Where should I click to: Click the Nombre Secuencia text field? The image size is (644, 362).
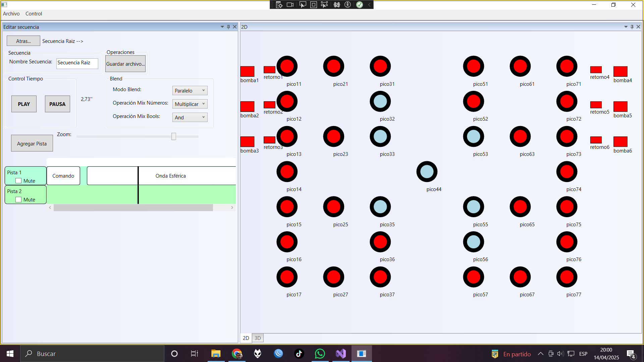[77, 63]
